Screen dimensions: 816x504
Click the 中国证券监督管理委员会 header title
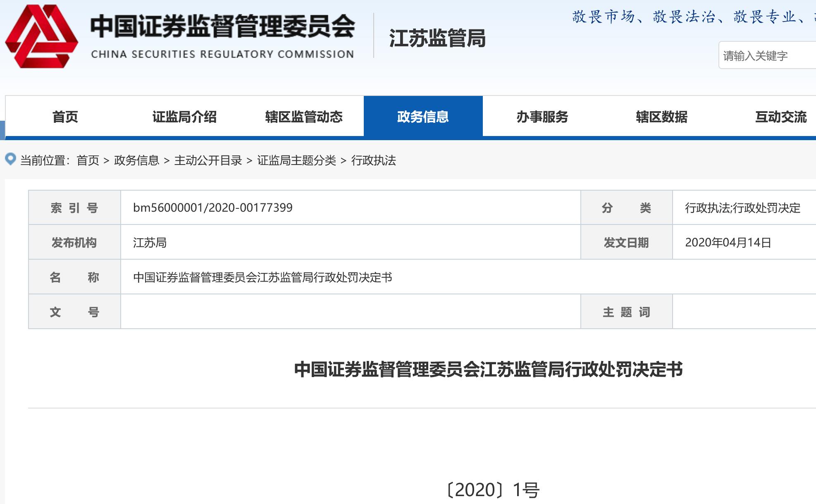point(222,26)
